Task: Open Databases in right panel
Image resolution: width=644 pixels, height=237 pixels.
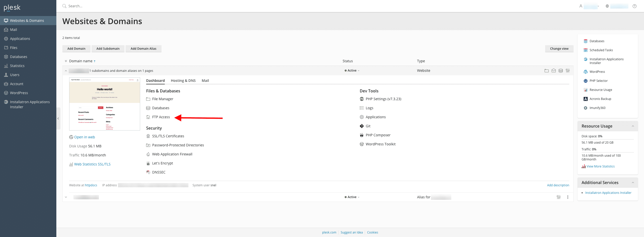Action: [594, 41]
